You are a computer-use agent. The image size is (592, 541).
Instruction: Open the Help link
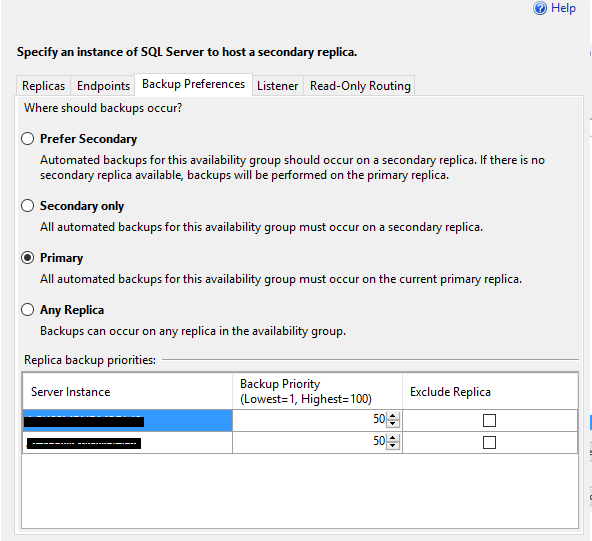tap(563, 8)
